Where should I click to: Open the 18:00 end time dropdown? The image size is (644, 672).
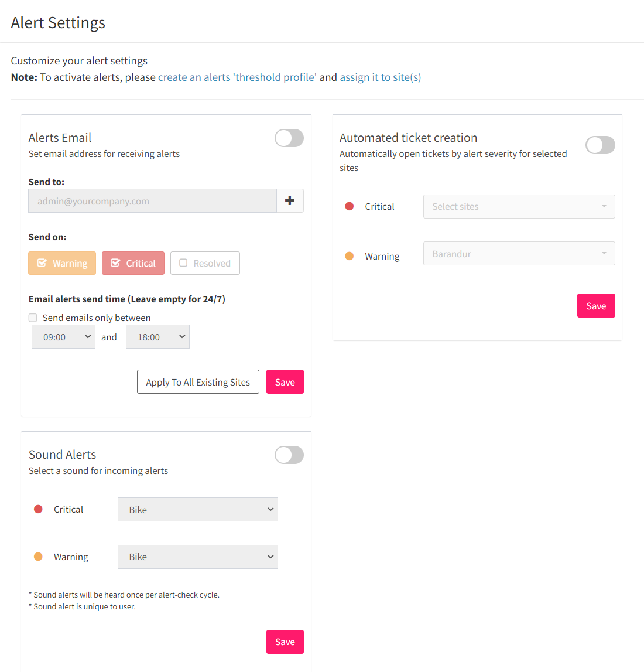[157, 337]
